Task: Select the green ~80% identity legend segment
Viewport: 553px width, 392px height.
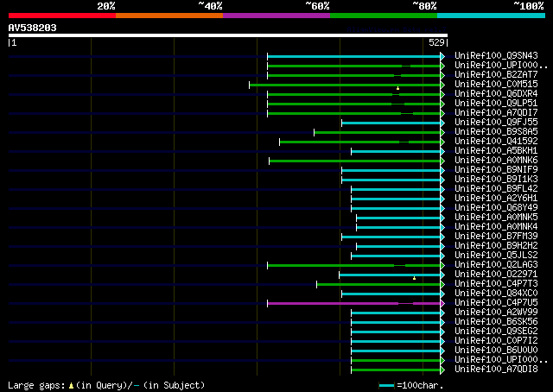Action: click(384, 16)
